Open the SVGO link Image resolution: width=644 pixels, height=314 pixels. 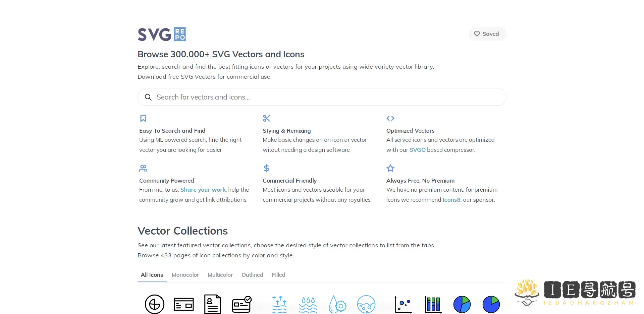(x=417, y=150)
